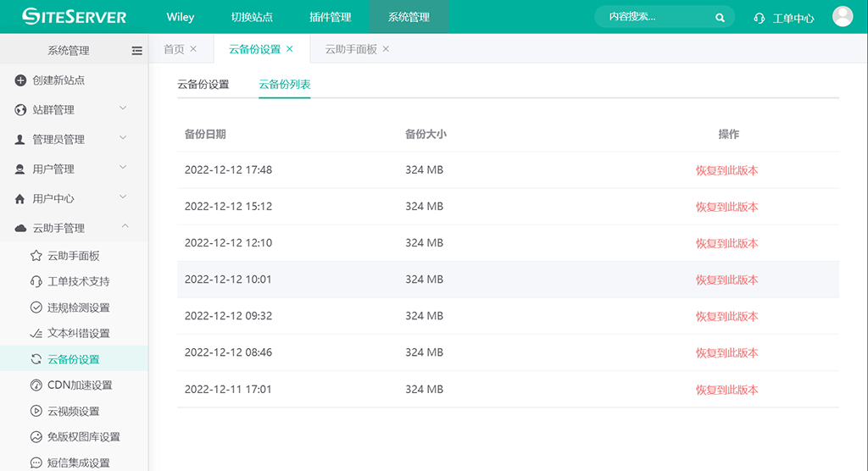Image resolution: width=868 pixels, height=471 pixels.
Task: Open 云助手面板 star icon item
Action: tap(73, 256)
